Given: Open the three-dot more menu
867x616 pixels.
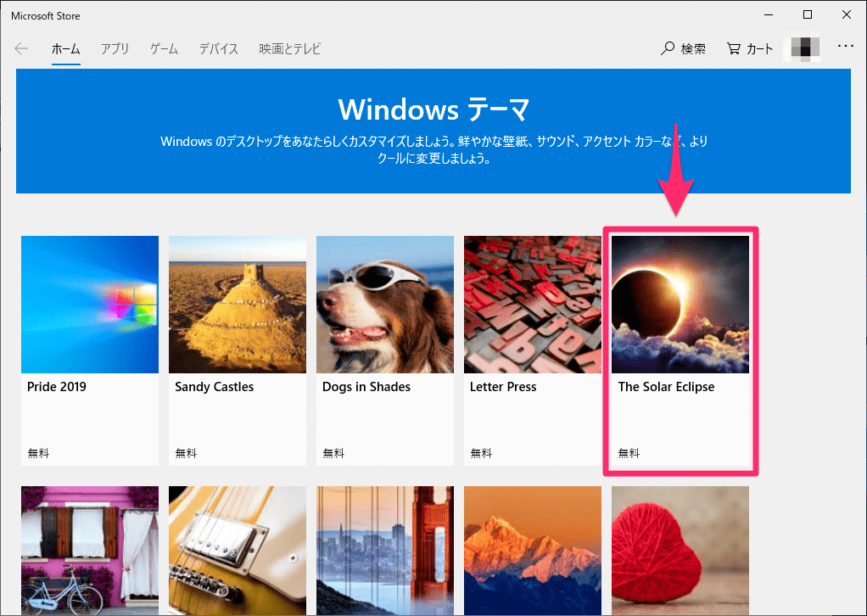Looking at the screenshot, I should (x=846, y=47).
